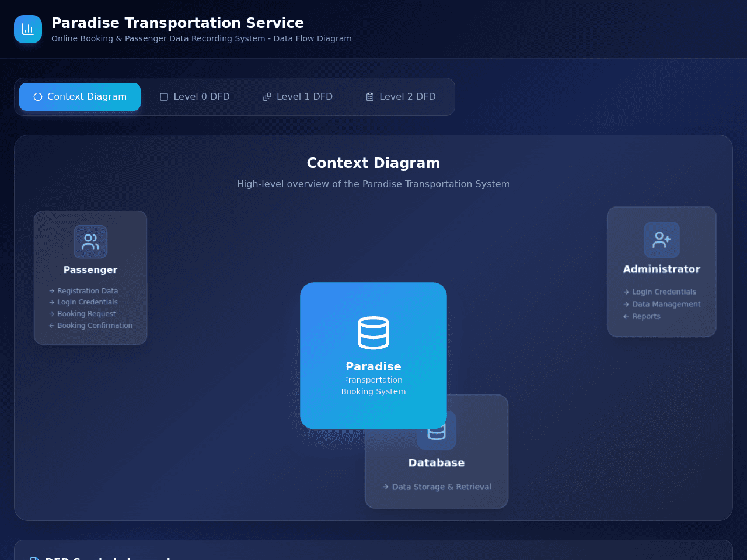The image size is (747, 560).
Task: Click the header subtitle about Online Booking
Action: 201,38
